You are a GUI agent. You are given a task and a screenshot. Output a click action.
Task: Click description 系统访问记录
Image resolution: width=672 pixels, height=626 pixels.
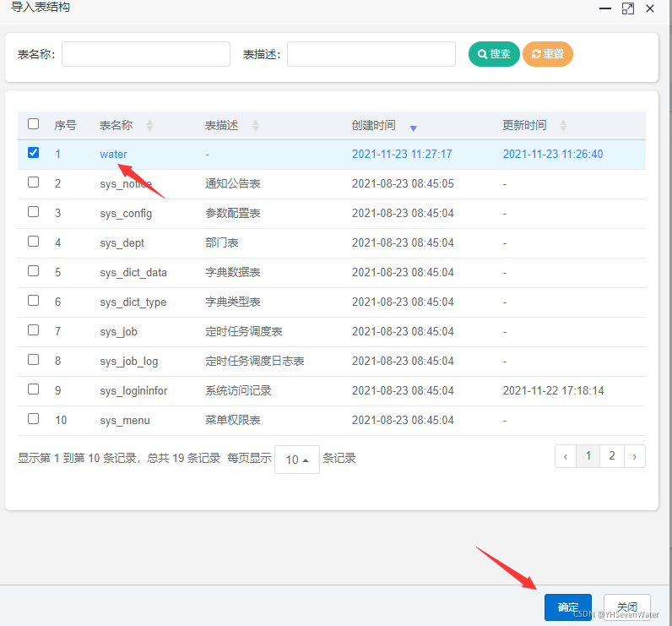(238, 391)
